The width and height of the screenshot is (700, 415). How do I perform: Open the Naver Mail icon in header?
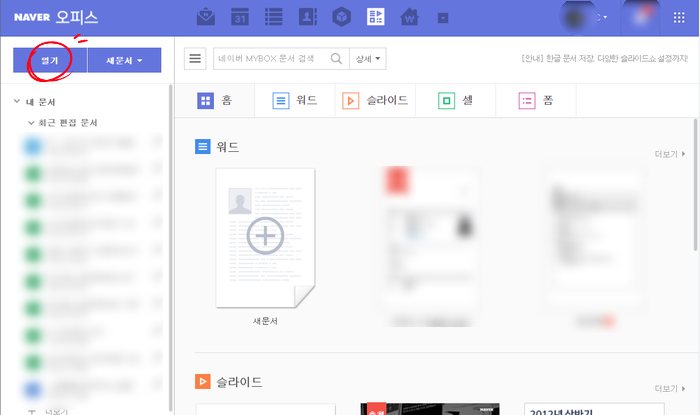pyautogui.click(x=206, y=17)
